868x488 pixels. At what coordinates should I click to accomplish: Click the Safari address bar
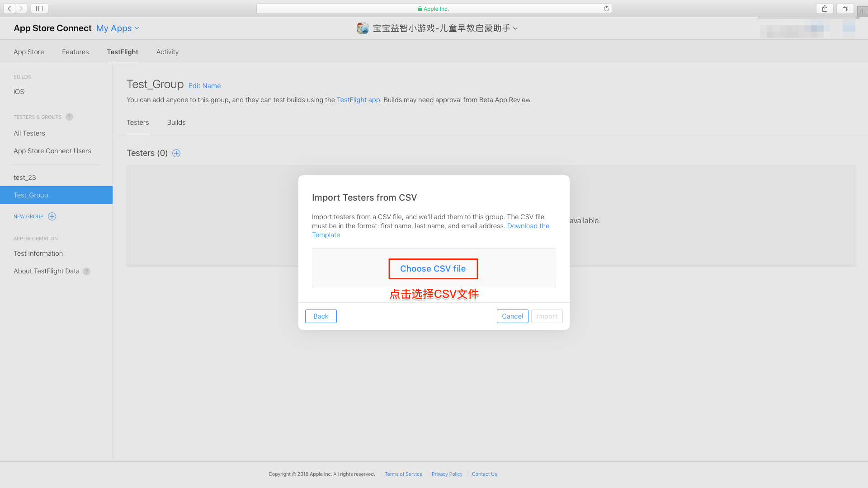click(434, 9)
